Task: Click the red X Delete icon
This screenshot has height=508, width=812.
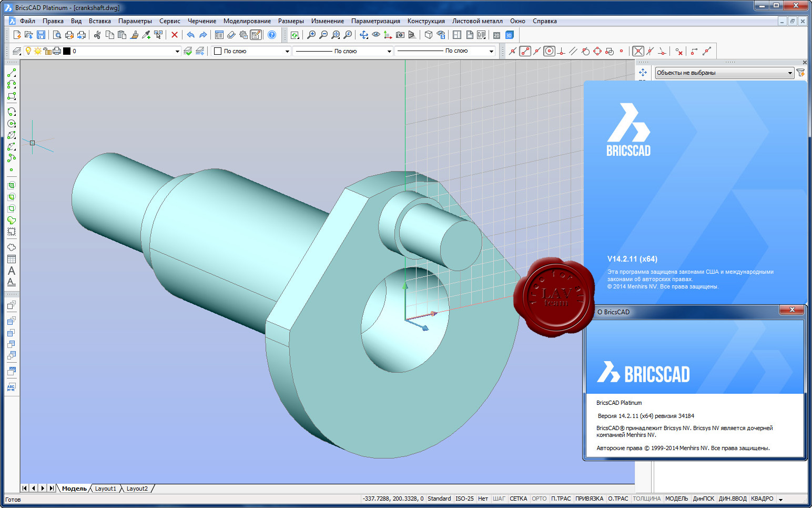Action: click(175, 35)
